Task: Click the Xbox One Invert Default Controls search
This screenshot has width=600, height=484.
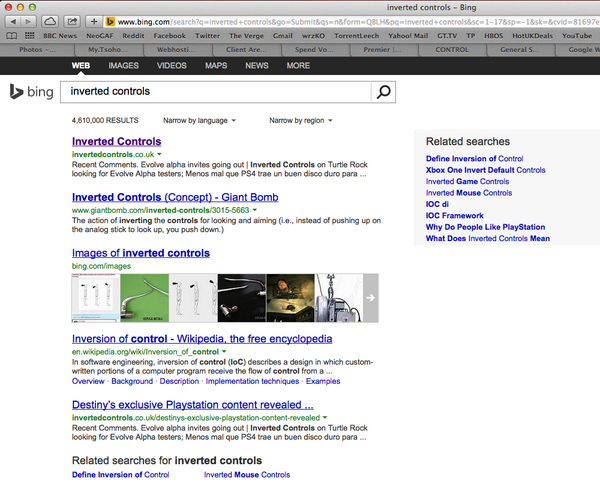Action: click(x=486, y=170)
